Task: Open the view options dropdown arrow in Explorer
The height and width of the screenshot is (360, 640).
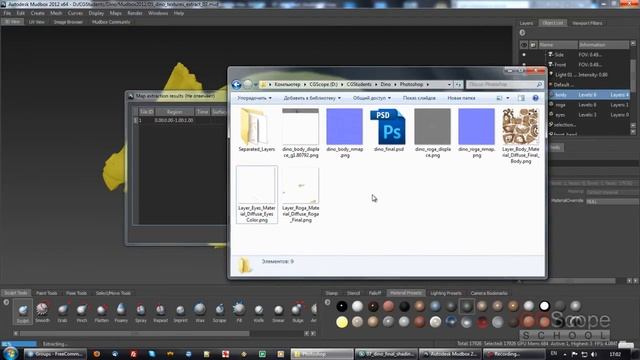Action: (x=508, y=98)
